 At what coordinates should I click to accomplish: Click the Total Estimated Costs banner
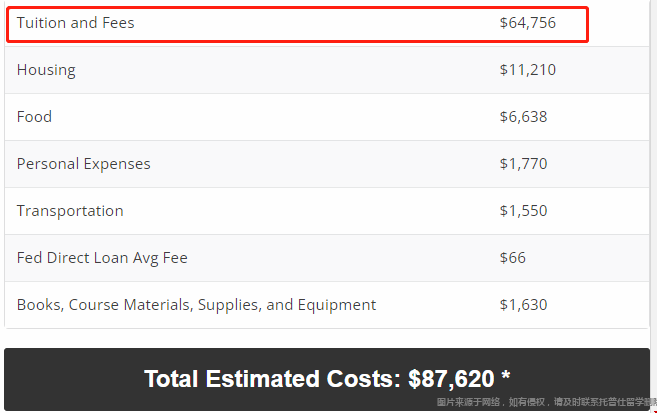point(327,379)
